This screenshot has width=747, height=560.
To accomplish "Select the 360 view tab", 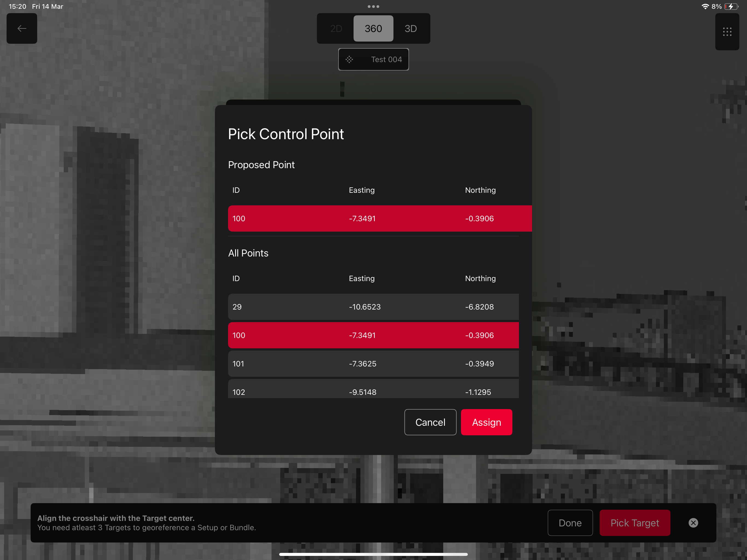I will (x=373, y=29).
